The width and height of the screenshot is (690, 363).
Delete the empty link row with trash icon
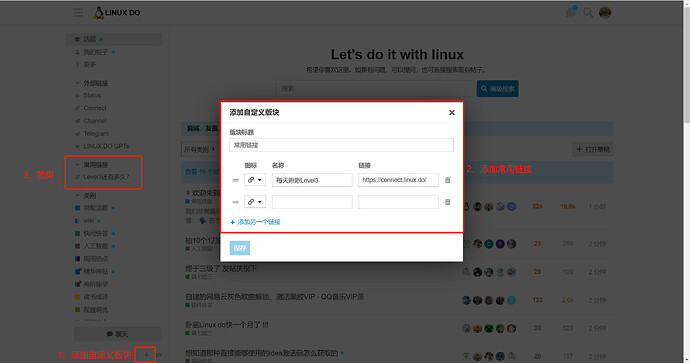point(448,202)
